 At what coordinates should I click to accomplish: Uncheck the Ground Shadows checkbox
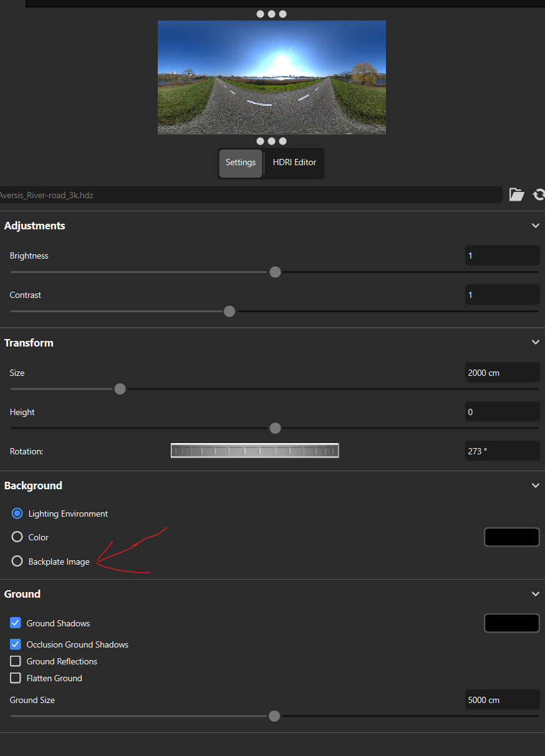point(16,623)
